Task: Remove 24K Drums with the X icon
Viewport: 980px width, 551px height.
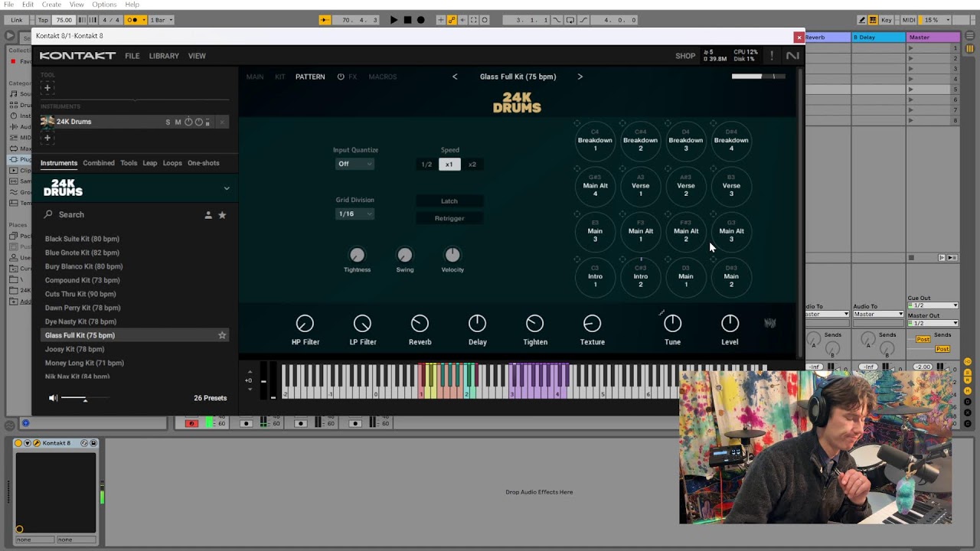Action: click(222, 122)
